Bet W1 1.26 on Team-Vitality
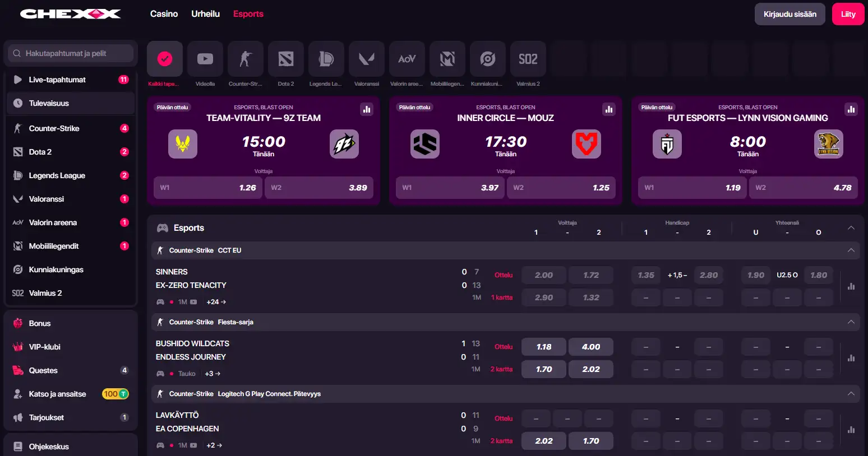The image size is (868, 456). click(208, 188)
